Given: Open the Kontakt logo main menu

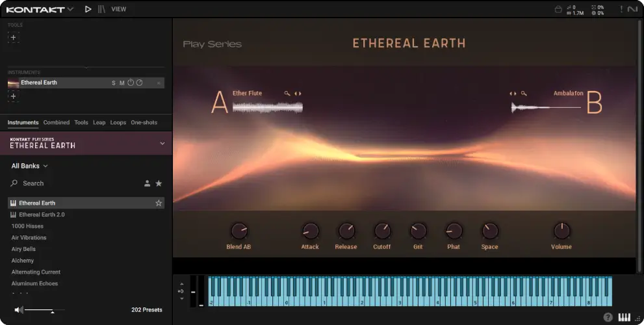Looking at the screenshot, I should (x=40, y=9).
